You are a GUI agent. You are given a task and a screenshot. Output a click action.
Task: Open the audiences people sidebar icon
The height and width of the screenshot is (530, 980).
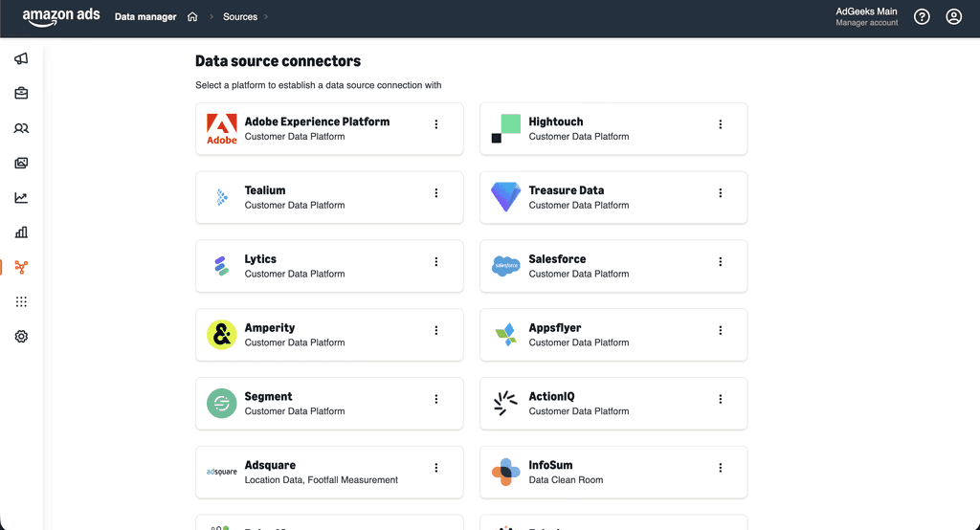click(21, 128)
